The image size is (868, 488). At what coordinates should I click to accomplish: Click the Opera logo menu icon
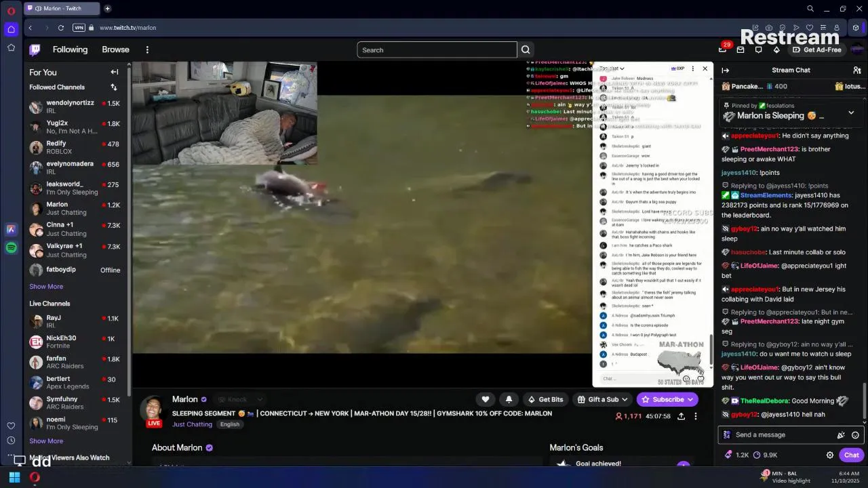pos(11,11)
